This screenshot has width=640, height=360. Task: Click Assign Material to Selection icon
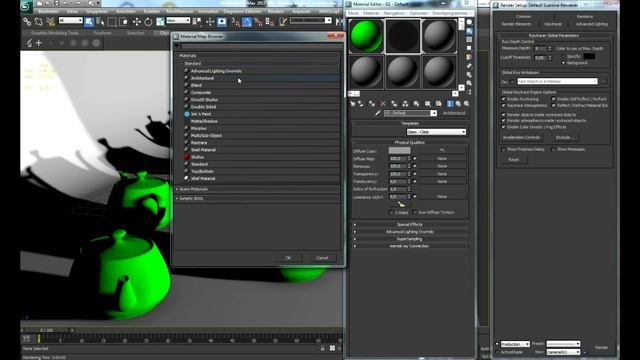[x=371, y=104]
